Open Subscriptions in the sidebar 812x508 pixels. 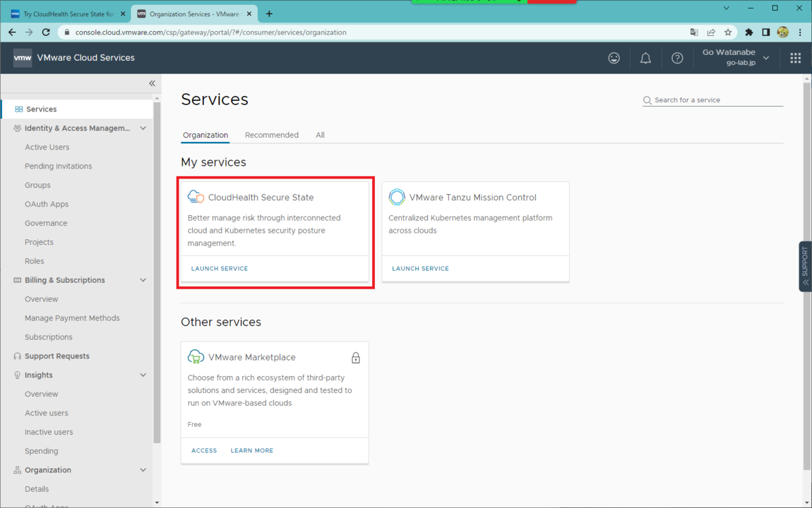point(49,337)
